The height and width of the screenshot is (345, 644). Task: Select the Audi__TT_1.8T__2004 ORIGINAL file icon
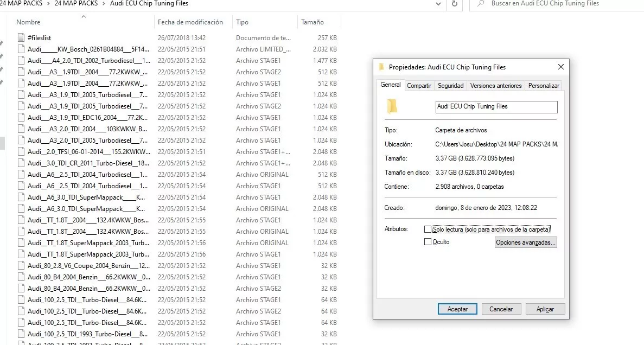[21, 232]
